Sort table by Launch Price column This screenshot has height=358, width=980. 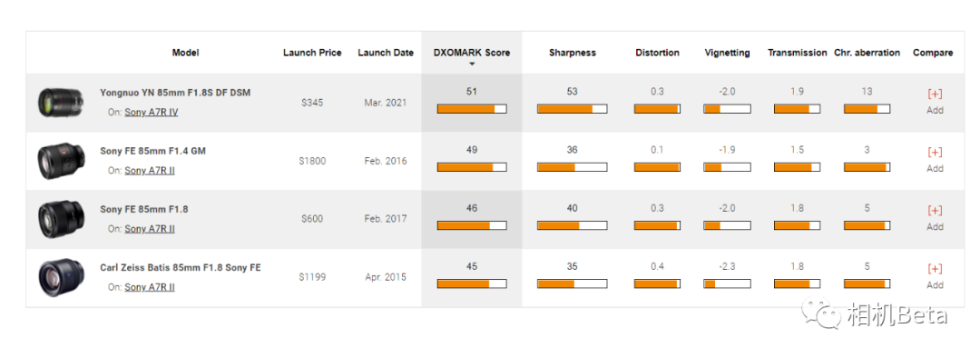pos(312,53)
